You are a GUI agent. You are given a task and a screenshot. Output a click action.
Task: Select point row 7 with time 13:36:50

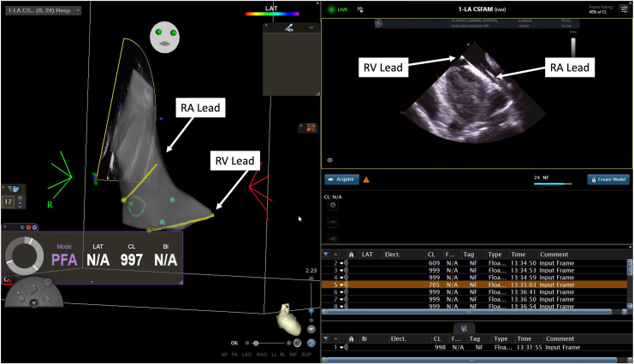click(x=474, y=299)
